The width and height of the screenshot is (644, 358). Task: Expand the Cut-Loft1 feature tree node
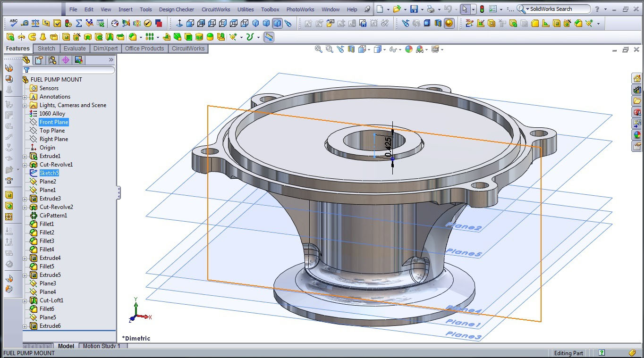25,300
